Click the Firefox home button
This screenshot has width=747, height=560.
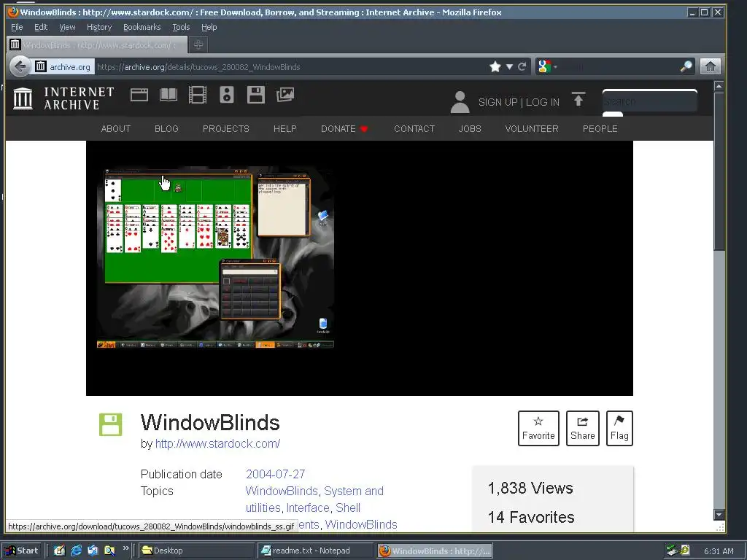(x=710, y=66)
